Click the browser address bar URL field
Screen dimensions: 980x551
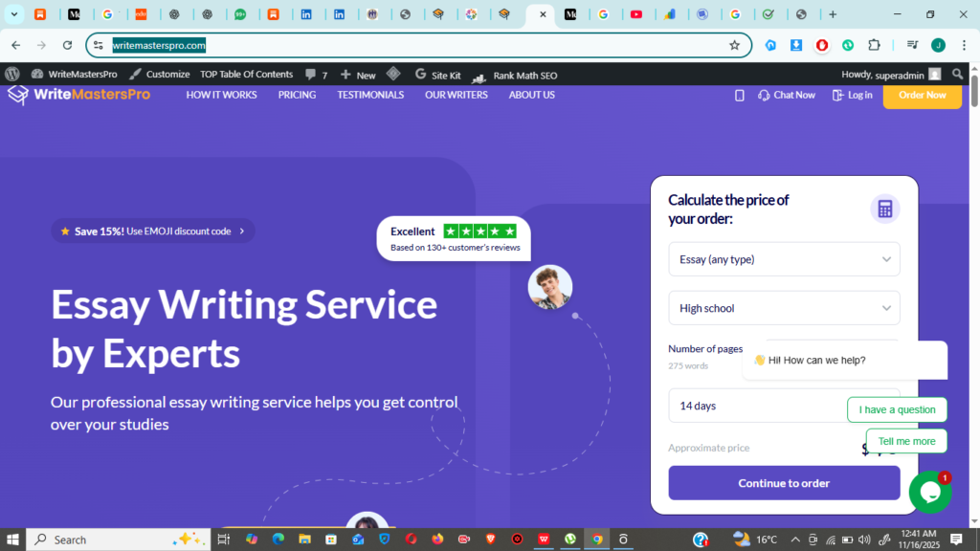tap(412, 45)
